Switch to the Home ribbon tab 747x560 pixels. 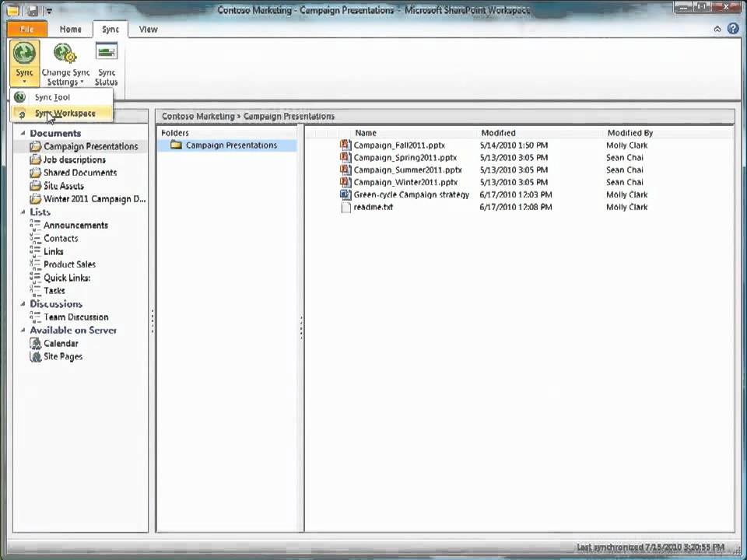[71, 29]
